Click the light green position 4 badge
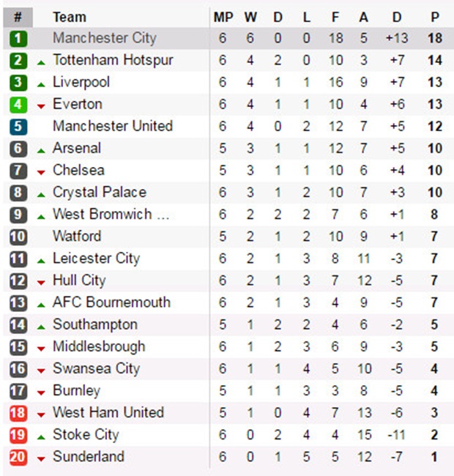The height and width of the screenshot is (476, 454). click(x=18, y=104)
